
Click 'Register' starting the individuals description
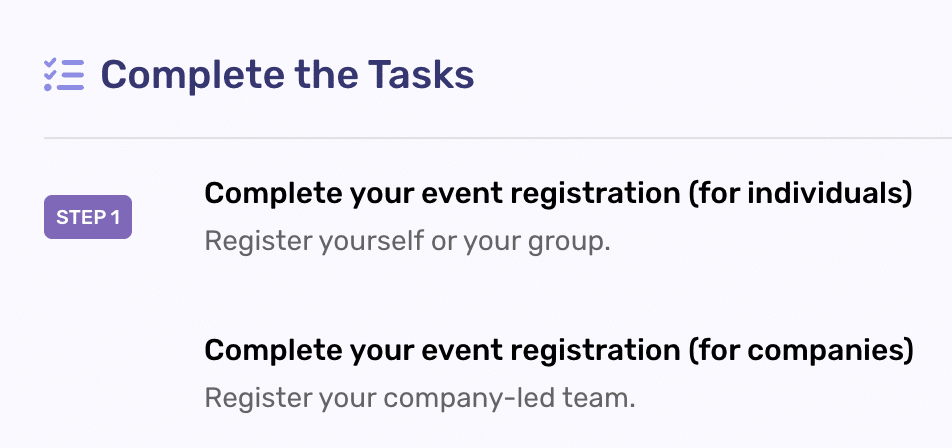[258, 242]
